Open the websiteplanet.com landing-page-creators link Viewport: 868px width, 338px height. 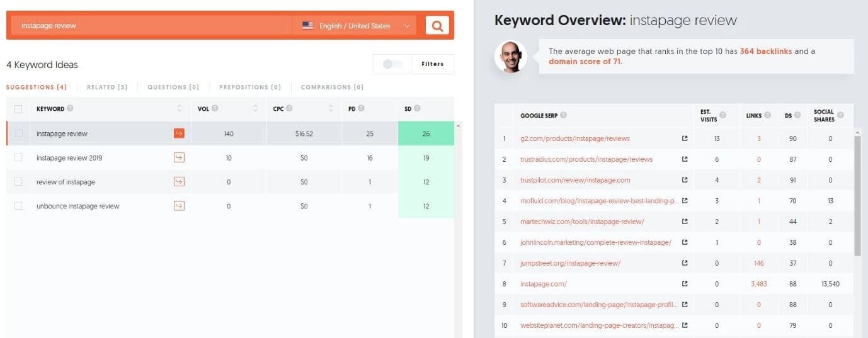point(600,325)
